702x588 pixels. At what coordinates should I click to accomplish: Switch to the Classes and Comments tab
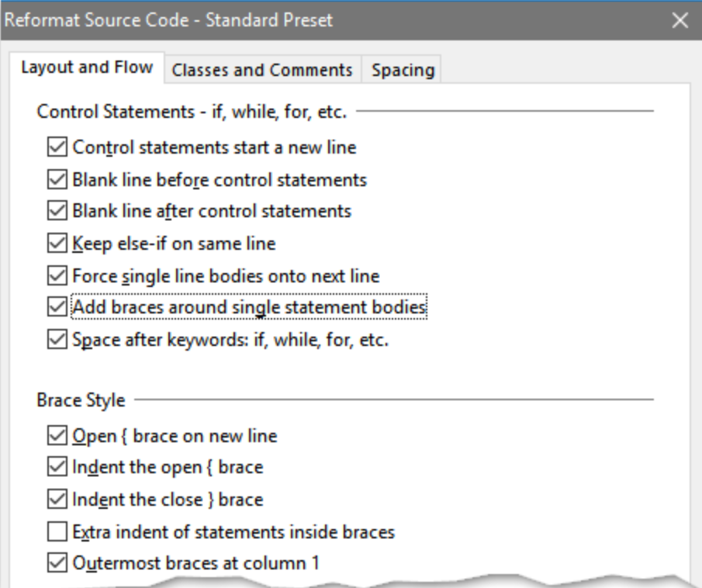[262, 70]
